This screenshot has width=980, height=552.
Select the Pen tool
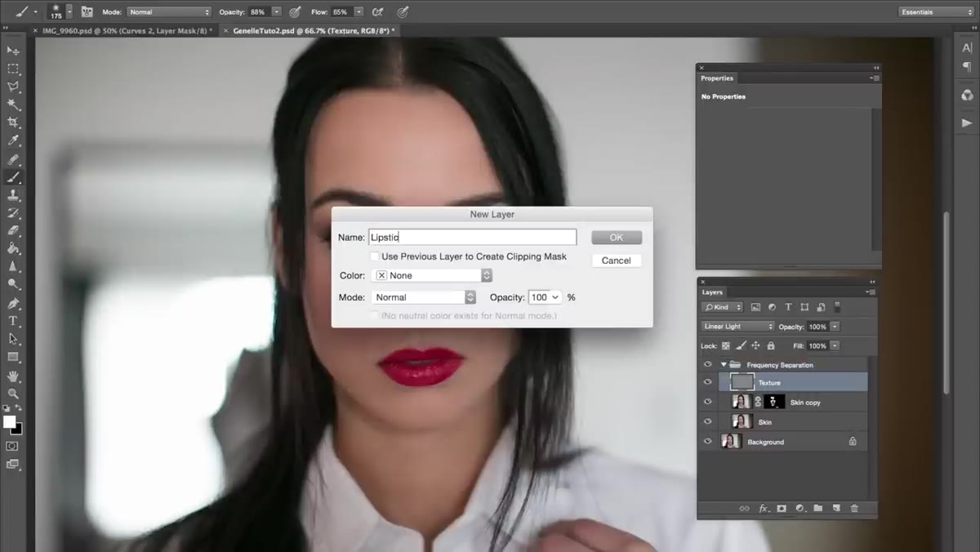point(14,303)
